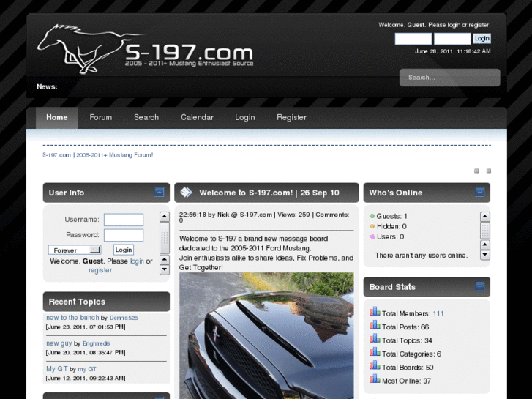Screen dimensions: 532x399
Task: Click the pink Users status dot
Action: pos(372,236)
